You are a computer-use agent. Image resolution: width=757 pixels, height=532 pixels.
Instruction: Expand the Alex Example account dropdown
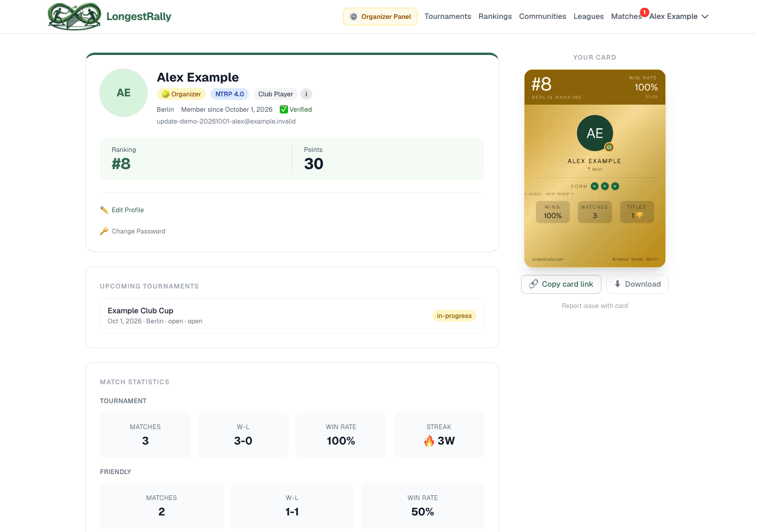679,17
